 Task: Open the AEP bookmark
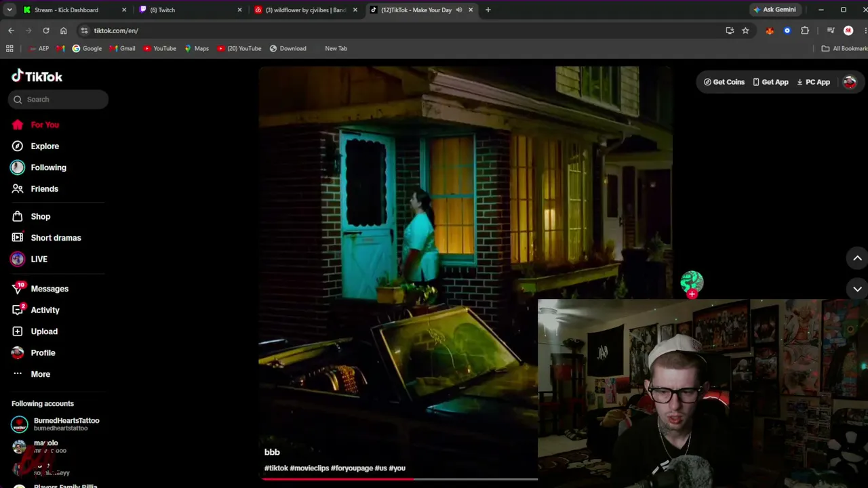[39, 48]
